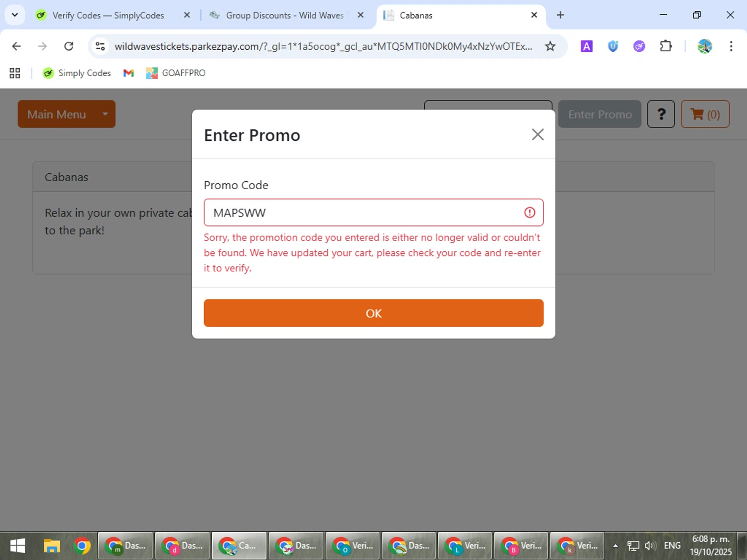747x560 pixels.
Task: Click the red error icon in promo field
Action: [x=529, y=213]
